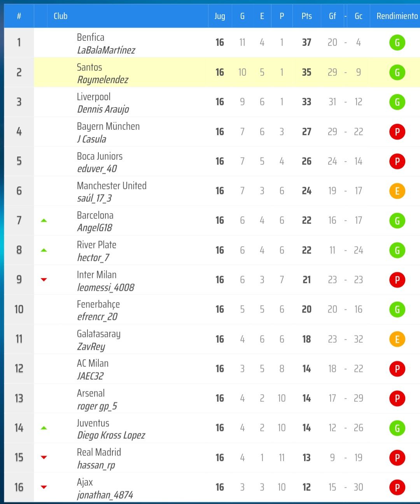The height and width of the screenshot is (504, 420).
Task: Click Real Madrid's red down arrow
Action: coord(44,457)
